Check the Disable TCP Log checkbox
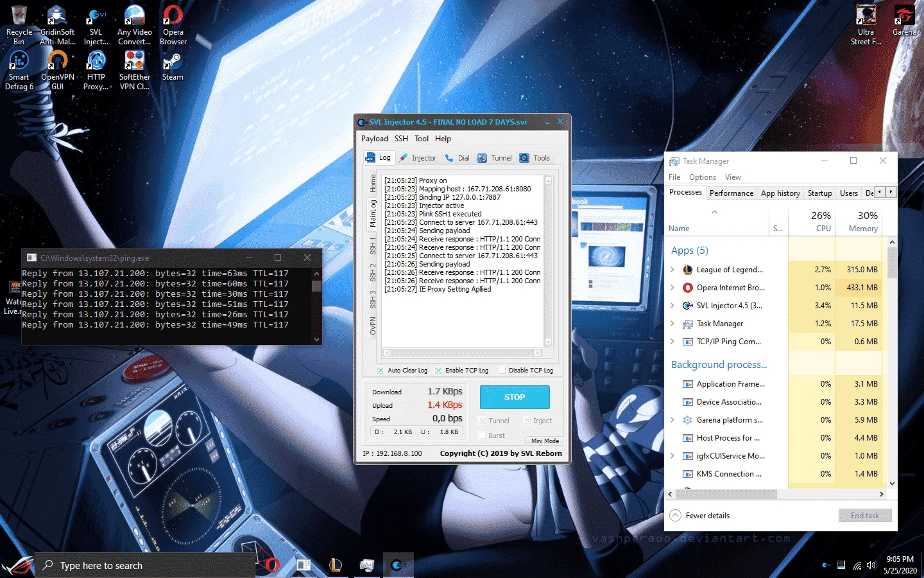The height and width of the screenshot is (578, 924). click(502, 370)
